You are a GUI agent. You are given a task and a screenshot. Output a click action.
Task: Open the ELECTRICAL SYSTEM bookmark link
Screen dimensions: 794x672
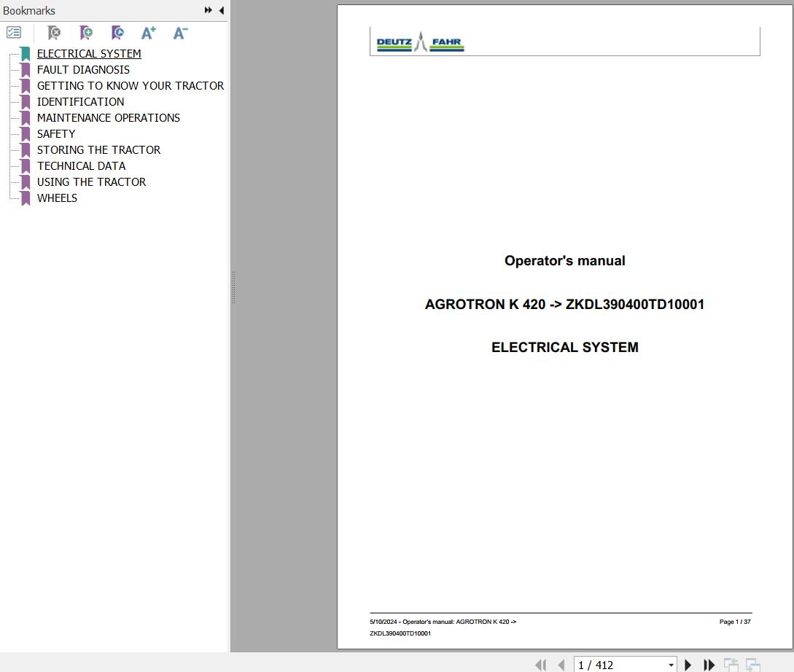point(89,54)
